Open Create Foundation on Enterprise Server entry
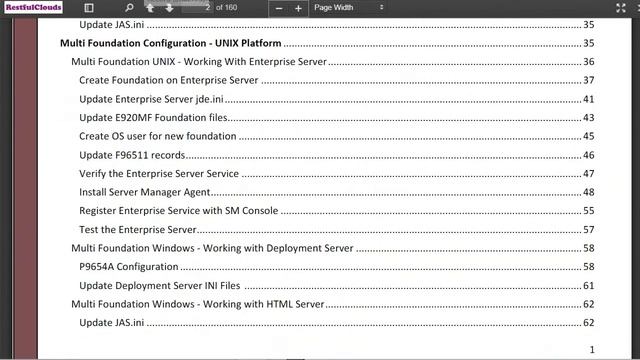 point(169,80)
